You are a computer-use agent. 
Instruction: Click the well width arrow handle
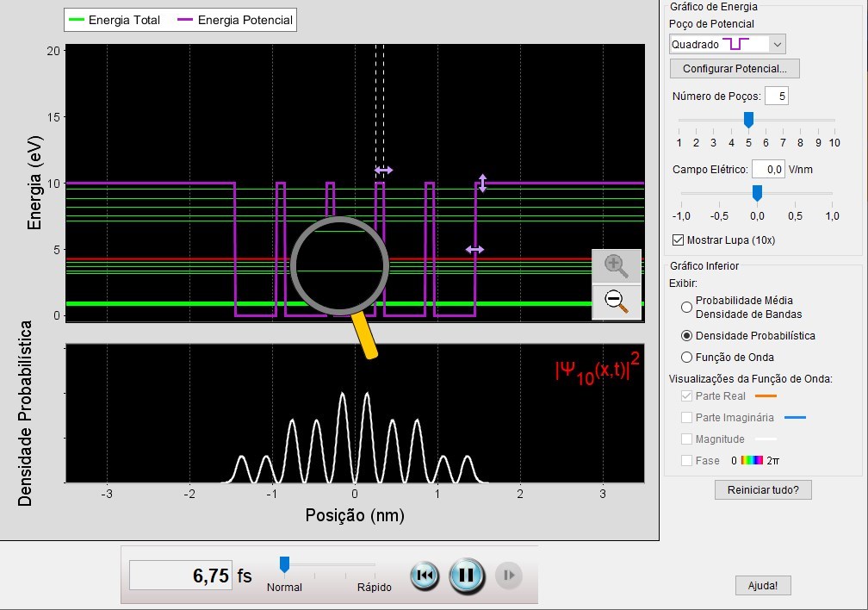point(474,249)
